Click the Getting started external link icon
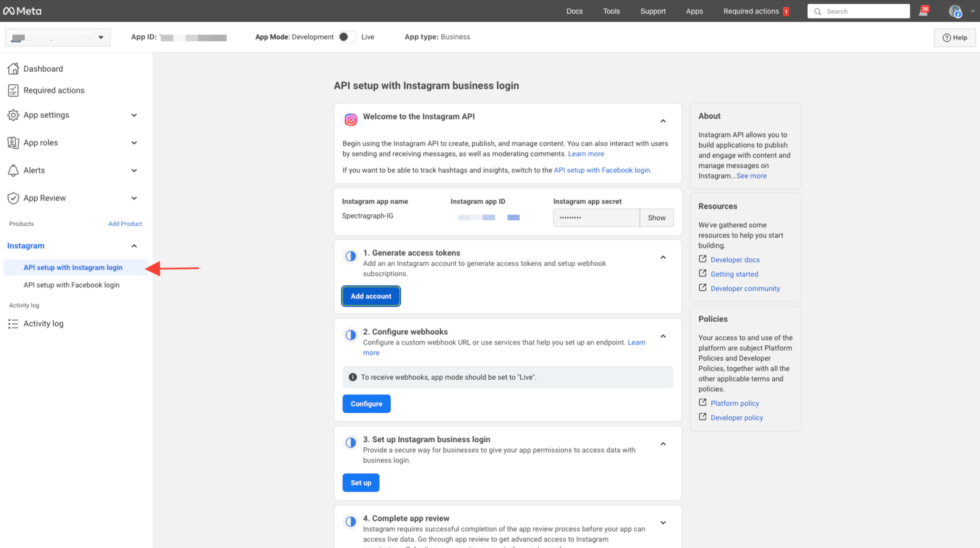The height and width of the screenshot is (548, 980). (702, 273)
